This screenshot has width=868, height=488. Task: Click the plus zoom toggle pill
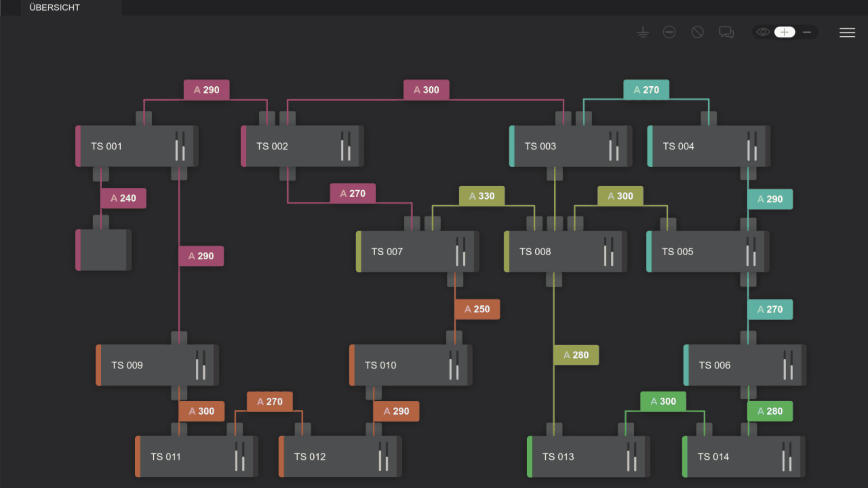pyautogui.click(x=785, y=32)
